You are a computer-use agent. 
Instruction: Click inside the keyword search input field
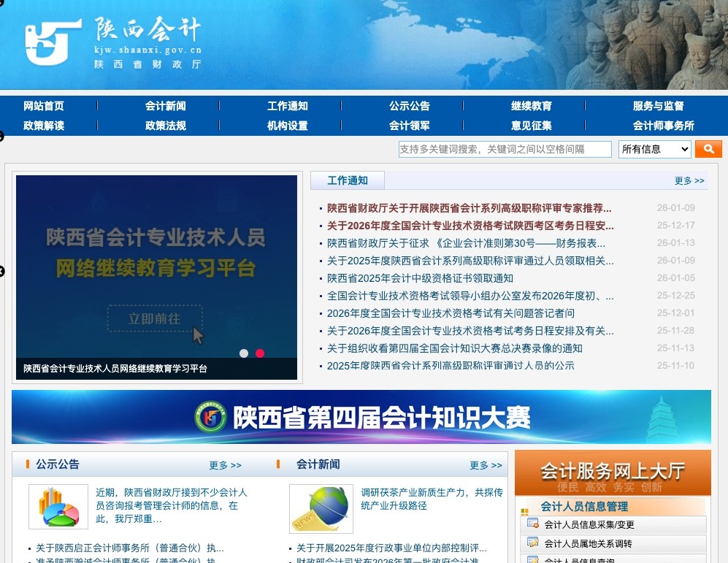point(504,149)
